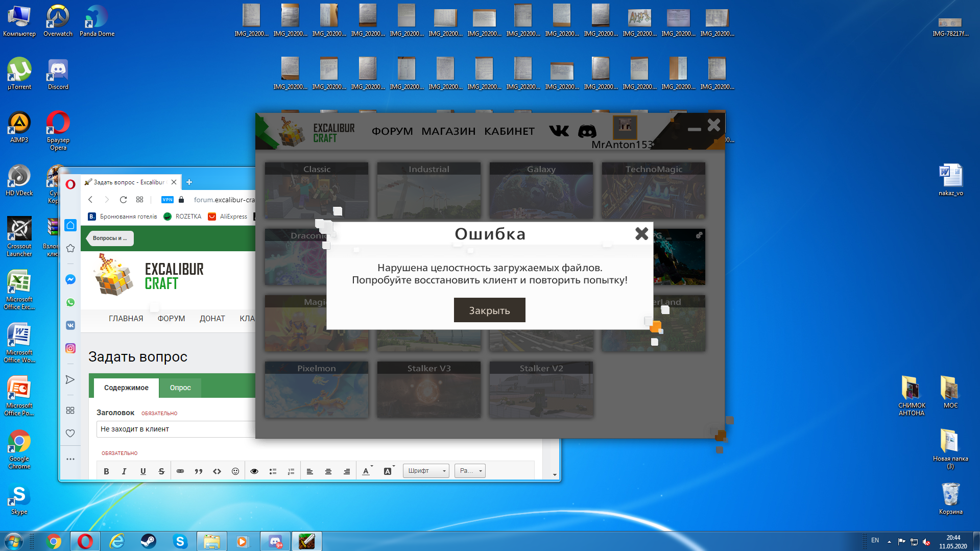Select the Industrial server card
This screenshot has height=551, width=980.
pyautogui.click(x=429, y=190)
